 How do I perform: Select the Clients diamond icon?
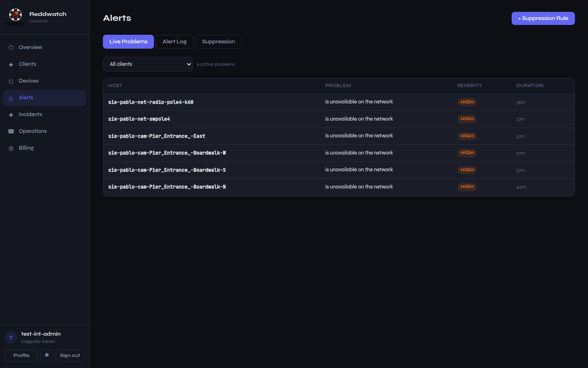(11, 64)
